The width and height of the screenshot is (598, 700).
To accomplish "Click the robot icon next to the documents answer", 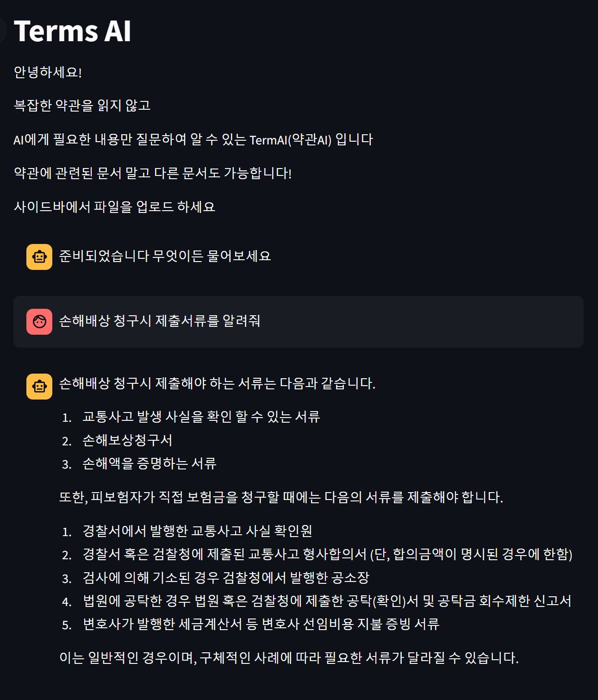I will coord(39,386).
